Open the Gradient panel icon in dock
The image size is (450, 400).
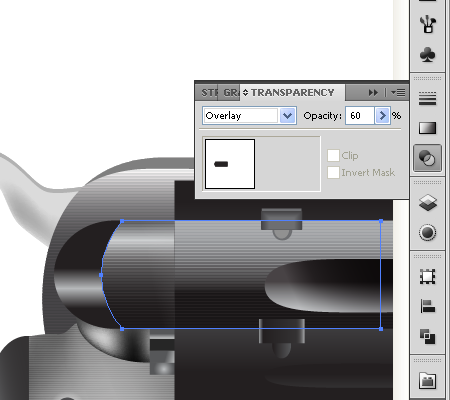427,128
